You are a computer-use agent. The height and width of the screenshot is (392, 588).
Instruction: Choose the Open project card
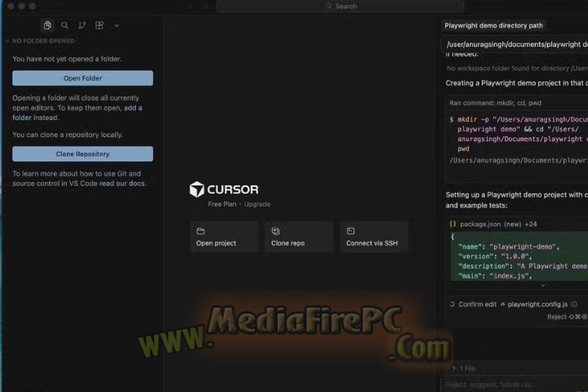point(225,237)
